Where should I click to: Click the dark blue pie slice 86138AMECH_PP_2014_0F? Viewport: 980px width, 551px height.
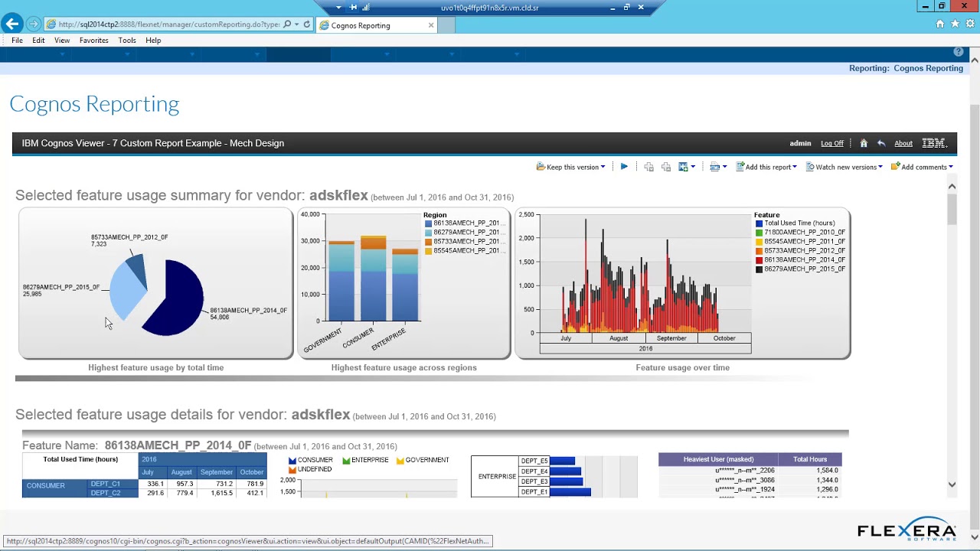[178, 298]
